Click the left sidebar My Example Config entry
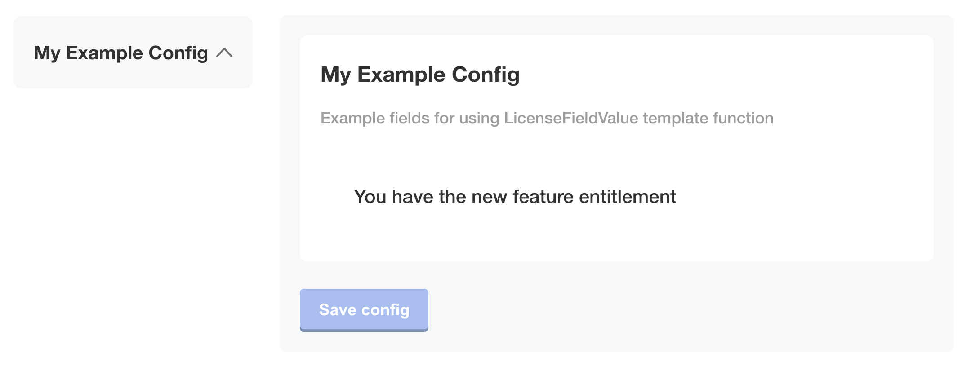The height and width of the screenshot is (388, 980). coord(121,53)
